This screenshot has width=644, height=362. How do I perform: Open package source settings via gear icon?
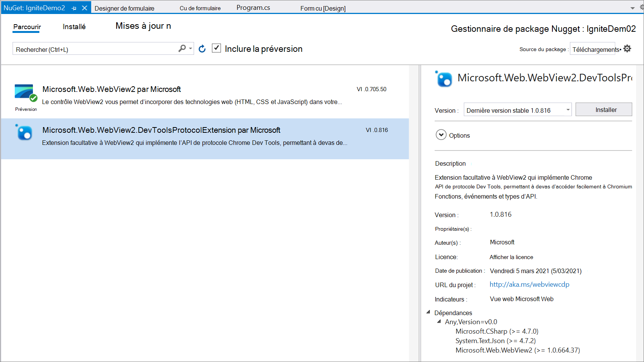(627, 48)
